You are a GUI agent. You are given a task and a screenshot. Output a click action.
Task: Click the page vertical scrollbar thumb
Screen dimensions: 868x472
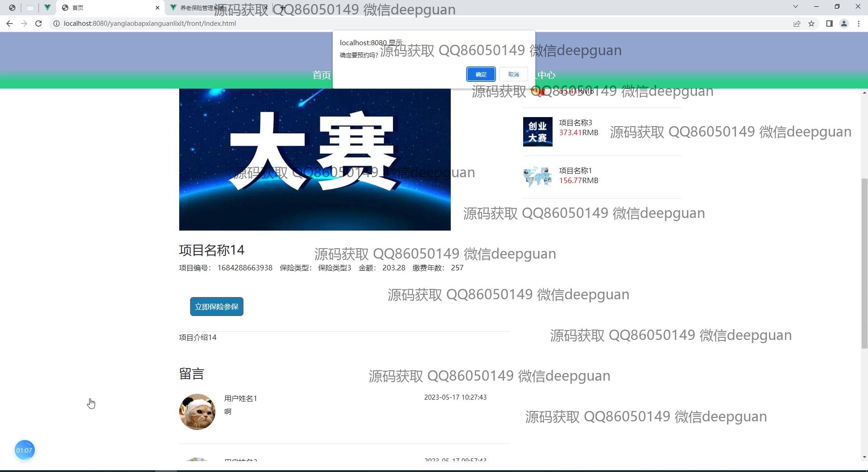pyautogui.click(x=864, y=262)
